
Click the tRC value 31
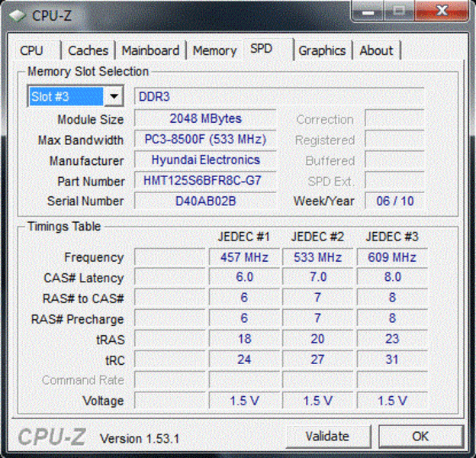tap(392, 360)
